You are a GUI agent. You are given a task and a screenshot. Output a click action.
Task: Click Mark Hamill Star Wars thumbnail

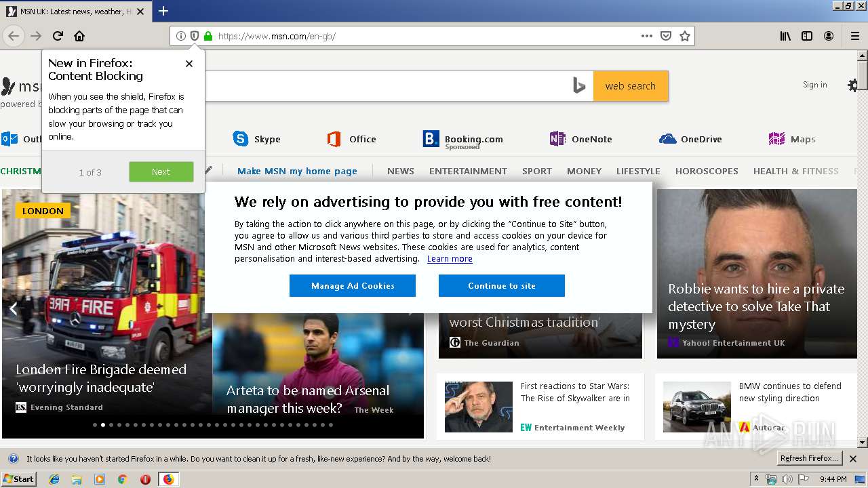[479, 407]
